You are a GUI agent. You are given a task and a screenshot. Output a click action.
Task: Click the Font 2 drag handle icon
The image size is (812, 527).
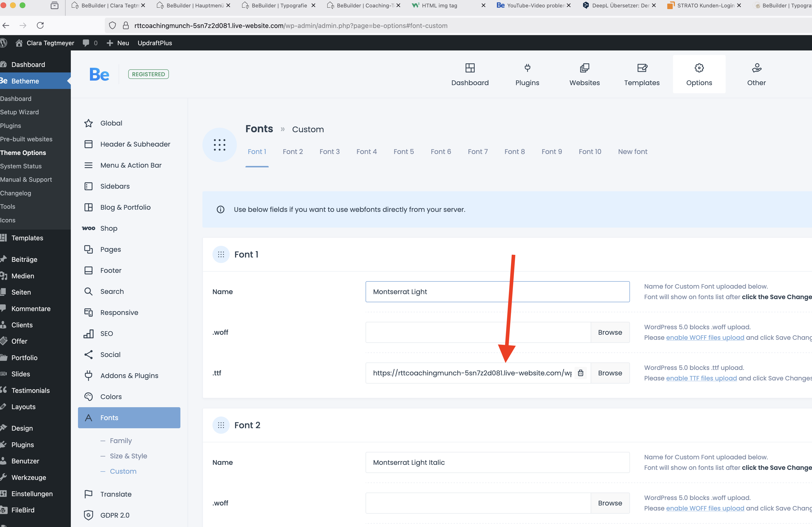[221, 425]
